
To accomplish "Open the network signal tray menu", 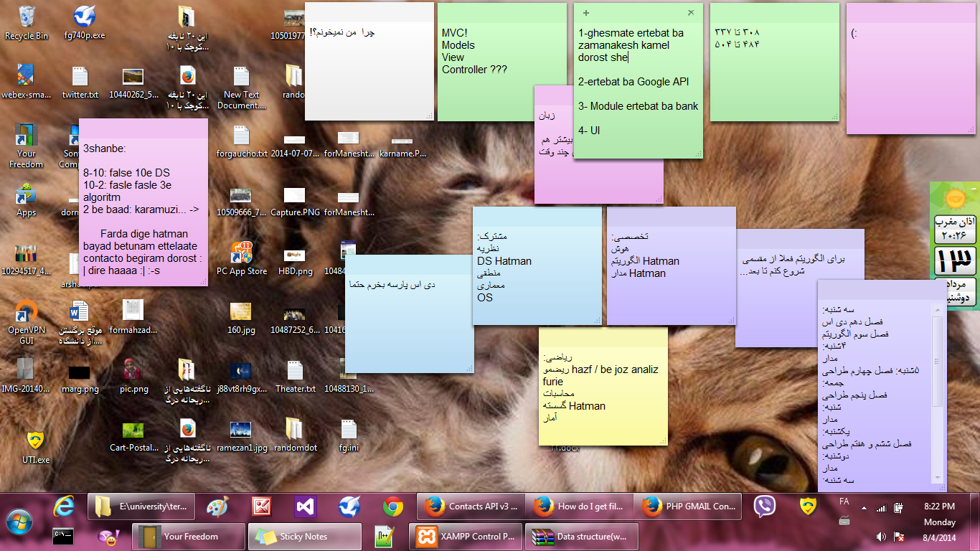I will click(x=881, y=508).
